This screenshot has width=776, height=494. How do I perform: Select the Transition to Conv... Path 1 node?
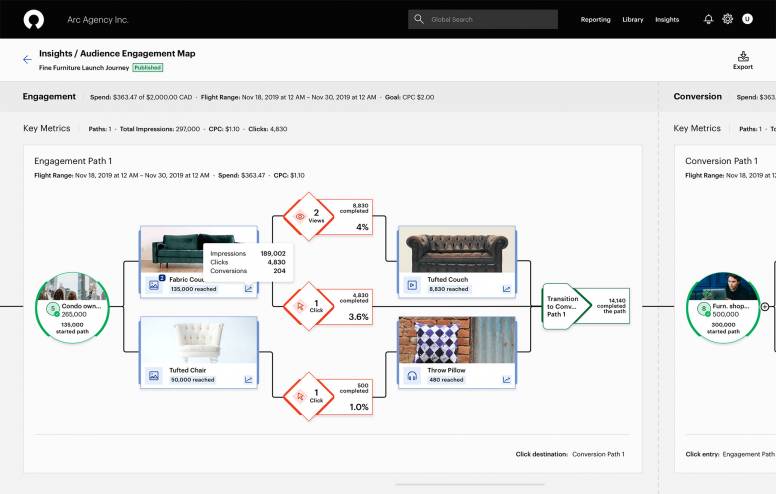click(566, 306)
